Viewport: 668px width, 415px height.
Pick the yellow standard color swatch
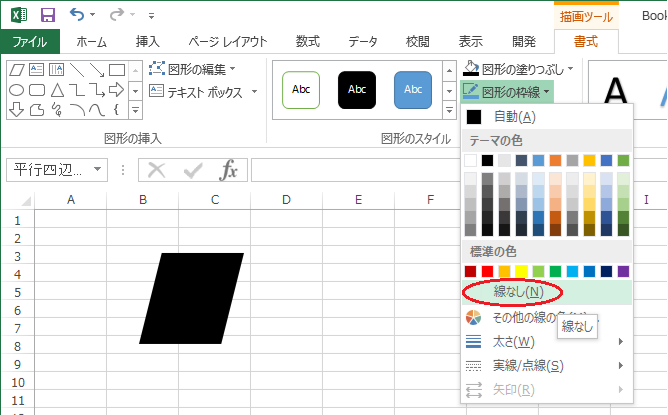[x=521, y=271]
